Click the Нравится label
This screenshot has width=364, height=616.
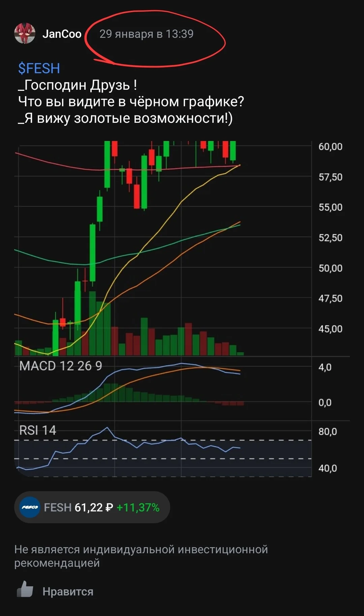click(68, 591)
